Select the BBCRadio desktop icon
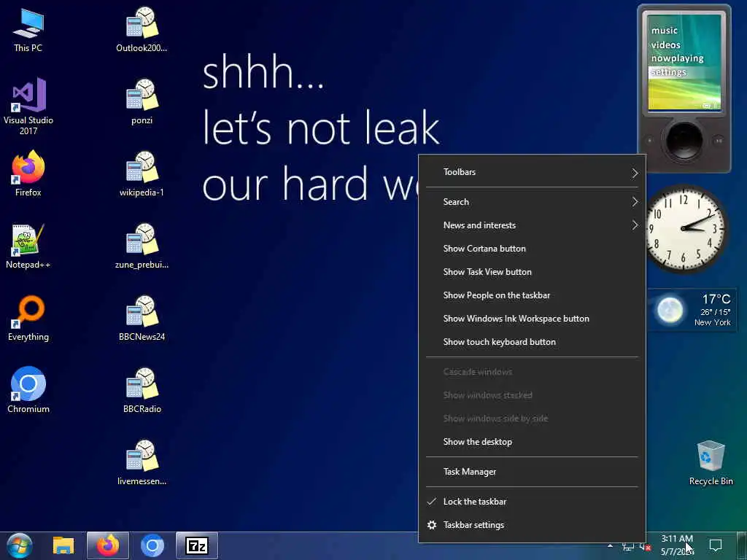 click(x=142, y=389)
